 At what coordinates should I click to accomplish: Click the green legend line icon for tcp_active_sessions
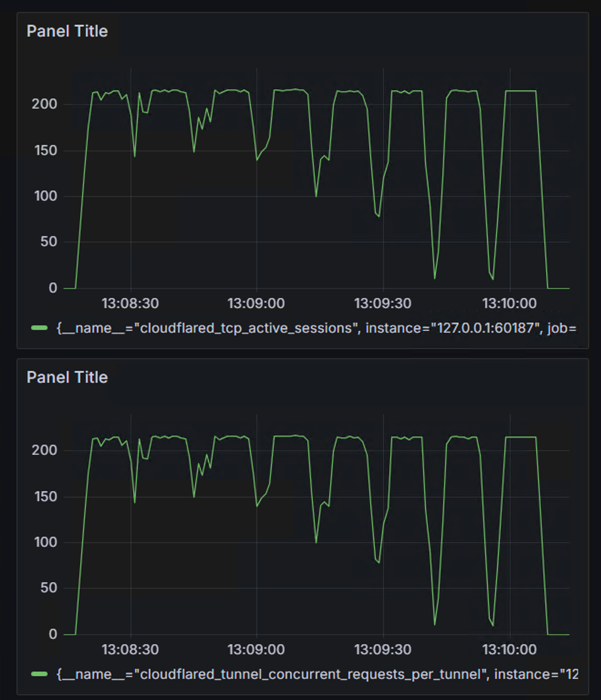pyautogui.click(x=40, y=328)
